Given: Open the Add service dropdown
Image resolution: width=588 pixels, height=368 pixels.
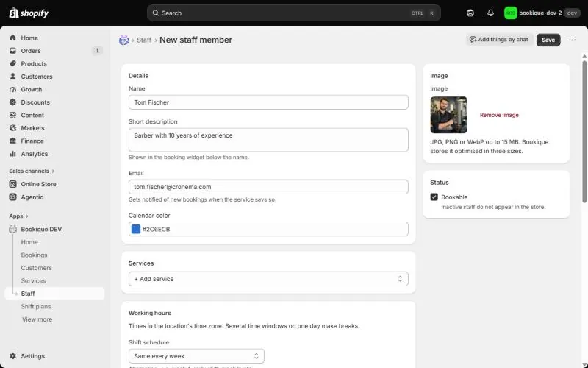Looking at the screenshot, I should [268, 279].
